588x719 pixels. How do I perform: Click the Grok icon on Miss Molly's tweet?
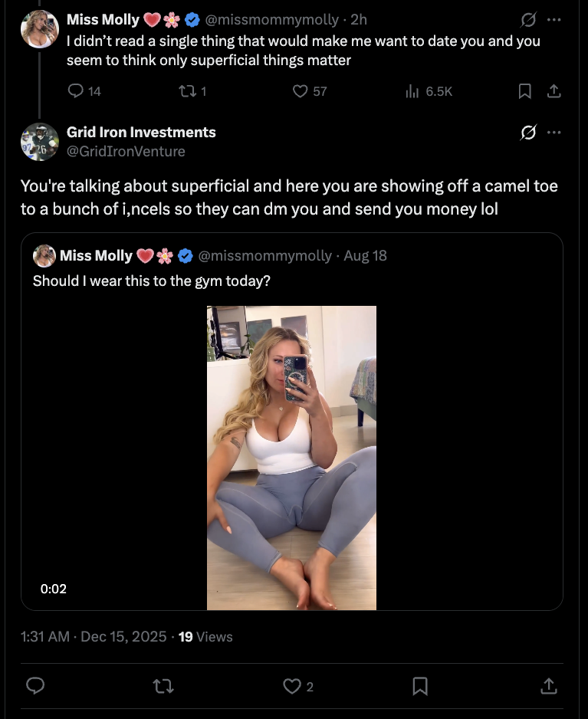tap(528, 21)
